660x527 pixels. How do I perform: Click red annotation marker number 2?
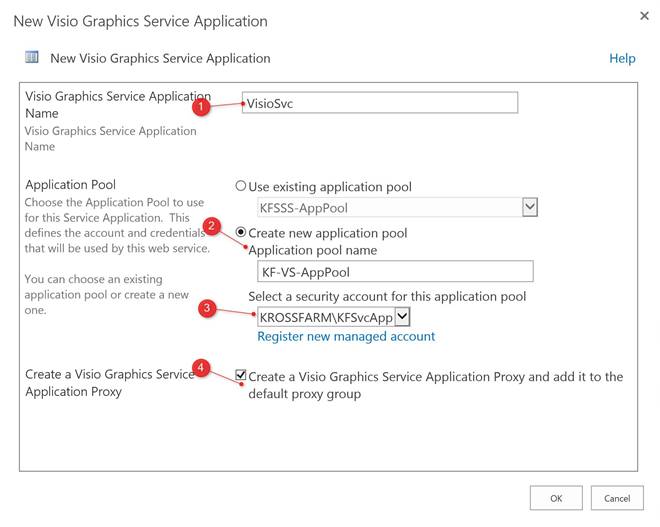pyautogui.click(x=211, y=225)
